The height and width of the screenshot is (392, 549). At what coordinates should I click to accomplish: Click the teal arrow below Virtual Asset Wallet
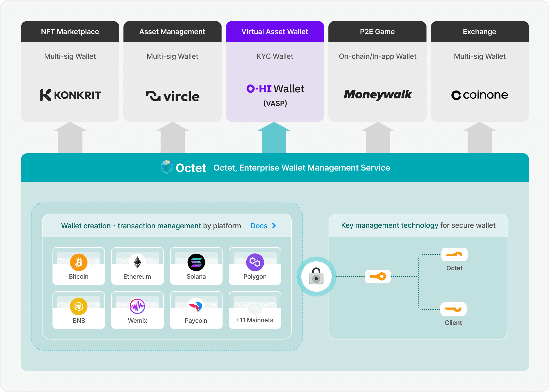click(x=274, y=137)
